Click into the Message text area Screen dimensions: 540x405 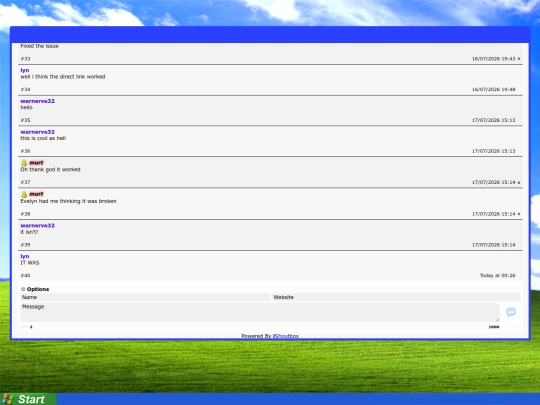(260, 312)
